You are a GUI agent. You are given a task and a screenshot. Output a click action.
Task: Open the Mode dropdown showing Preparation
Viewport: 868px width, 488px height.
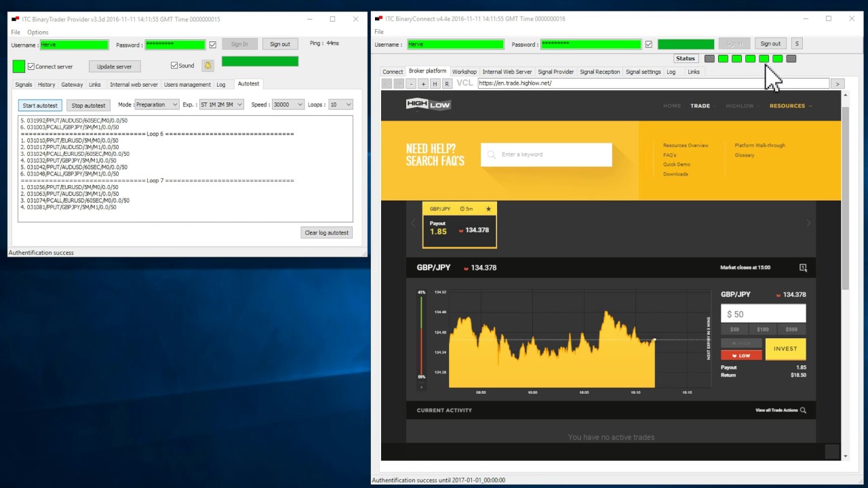157,104
